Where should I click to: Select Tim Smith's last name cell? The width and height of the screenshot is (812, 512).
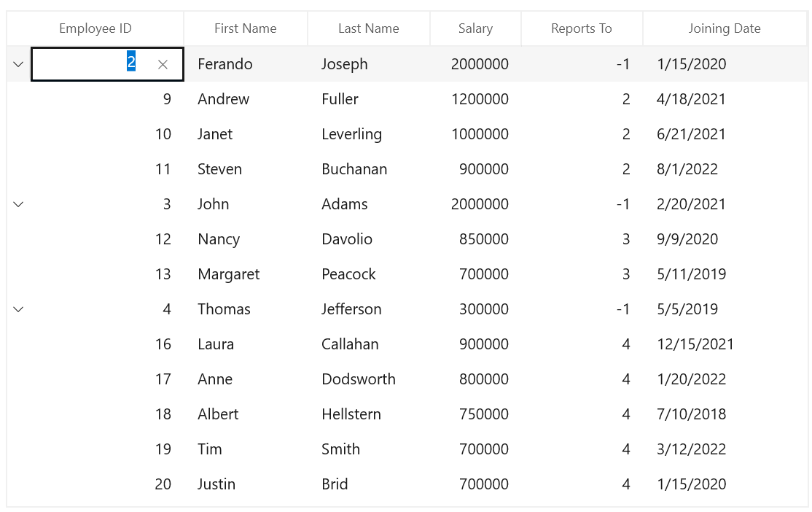tap(340, 449)
